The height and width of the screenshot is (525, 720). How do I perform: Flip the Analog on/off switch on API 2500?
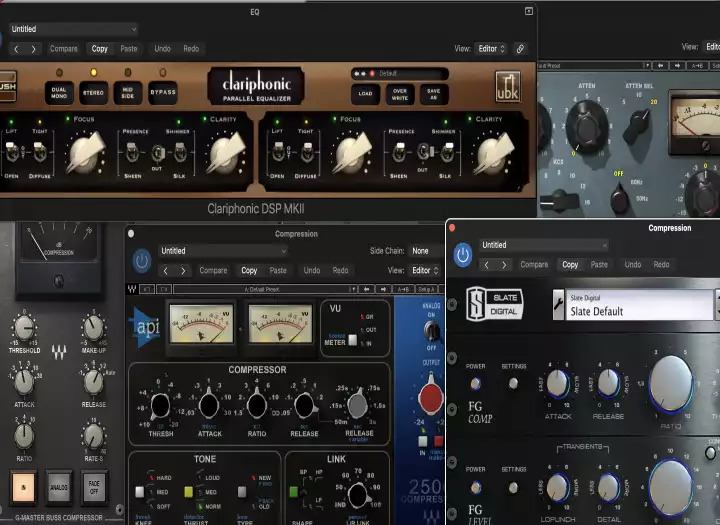[x=431, y=330]
